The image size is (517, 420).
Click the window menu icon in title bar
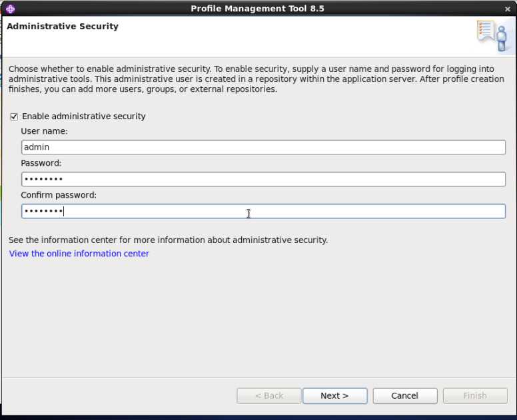pyautogui.click(x=9, y=9)
